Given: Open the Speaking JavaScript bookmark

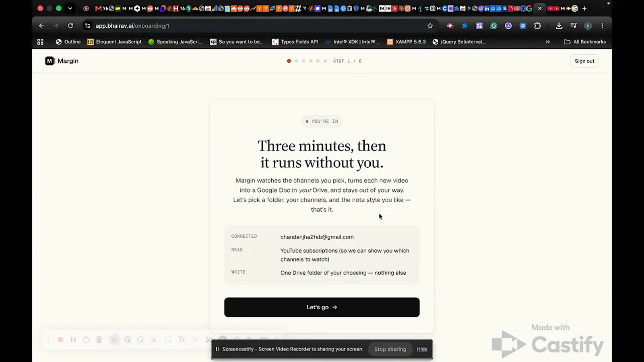Looking at the screenshot, I should click(175, 42).
